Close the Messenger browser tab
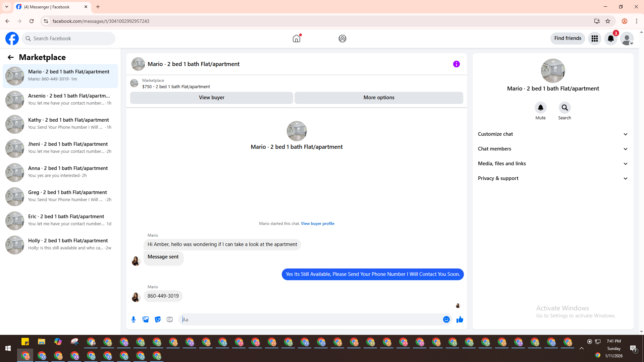The image size is (644, 362). click(86, 7)
